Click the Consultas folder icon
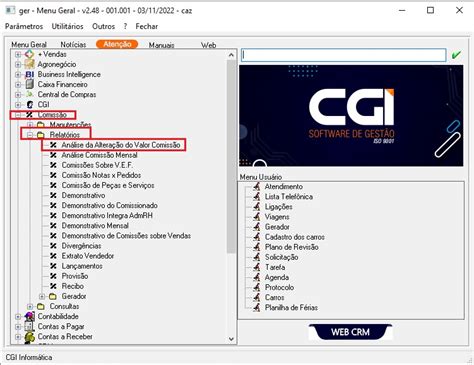 click(41, 306)
